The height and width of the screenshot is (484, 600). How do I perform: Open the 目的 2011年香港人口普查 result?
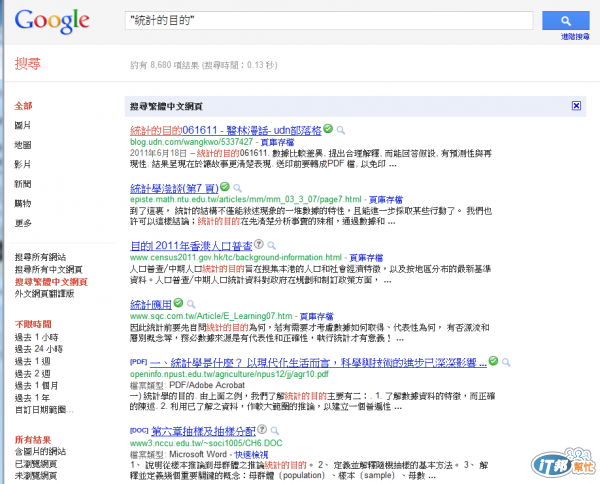click(x=191, y=246)
